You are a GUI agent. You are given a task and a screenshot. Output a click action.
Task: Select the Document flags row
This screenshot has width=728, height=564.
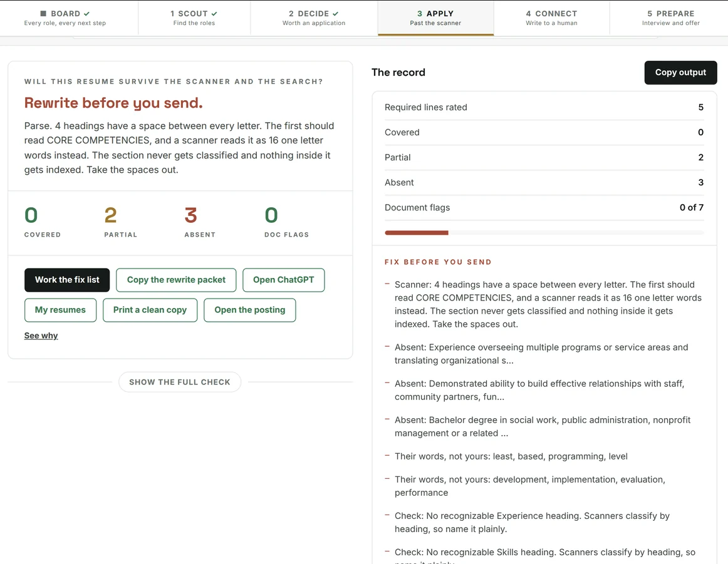coord(544,207)
